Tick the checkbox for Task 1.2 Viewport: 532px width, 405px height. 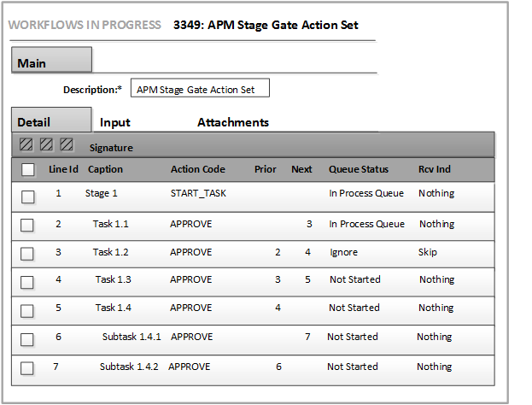pos(27,254)
